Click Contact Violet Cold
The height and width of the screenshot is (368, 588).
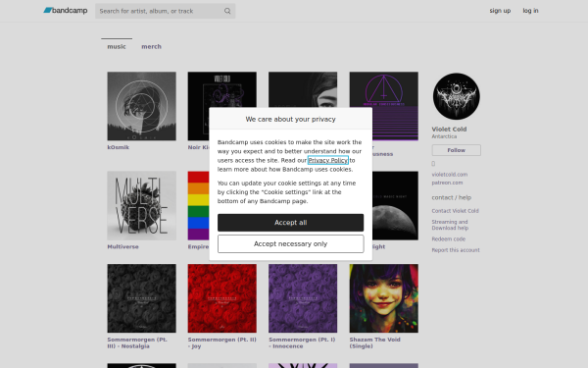pyautogui.click(x=455, y=211)
